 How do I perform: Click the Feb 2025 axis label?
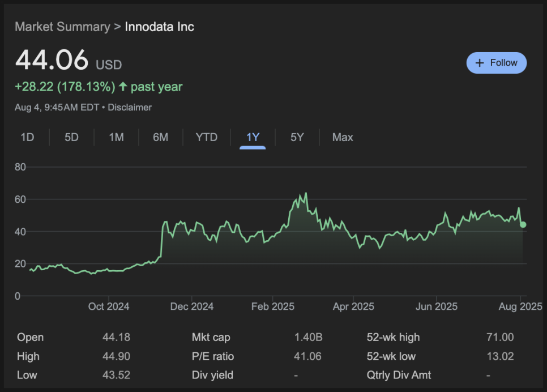pyautogui.click(x=273, y=306)
